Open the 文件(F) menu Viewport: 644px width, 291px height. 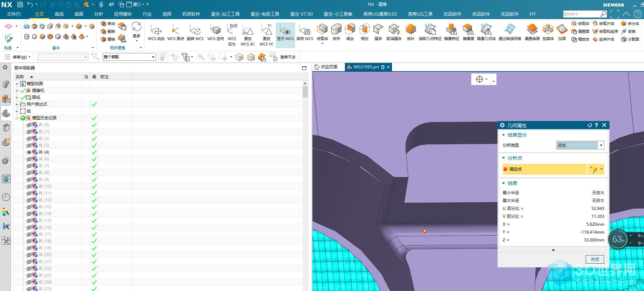coord(14,14)
